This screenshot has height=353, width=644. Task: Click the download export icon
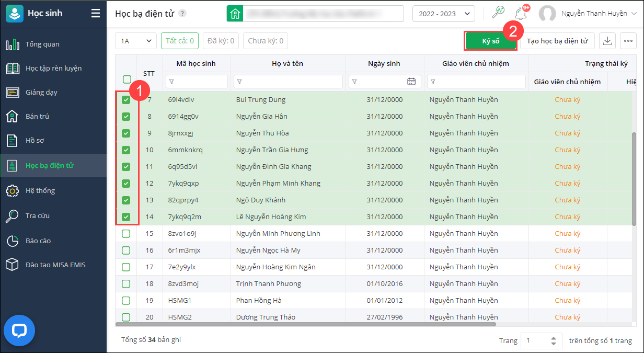(x=607, y=41)
